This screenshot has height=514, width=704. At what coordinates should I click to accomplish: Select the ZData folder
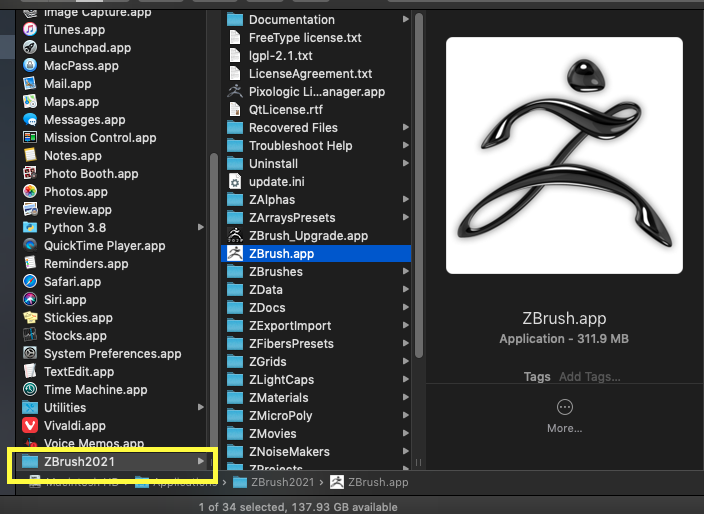coord(316,290)
